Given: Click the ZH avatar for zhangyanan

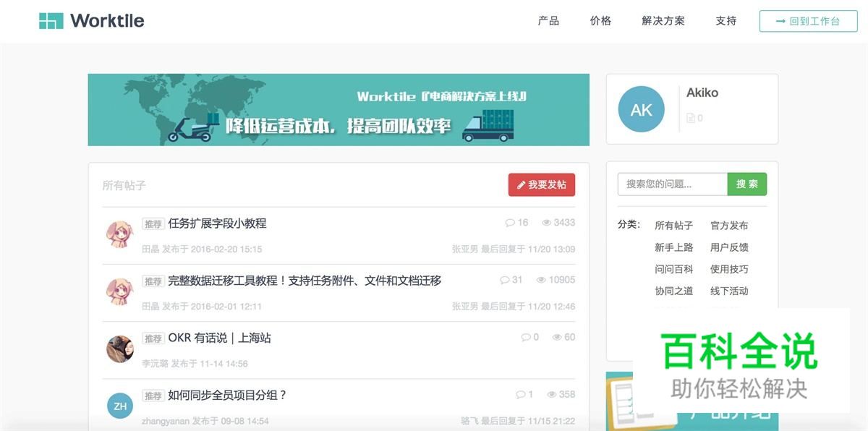Looking at the screenshot, I should coord(119,406).
